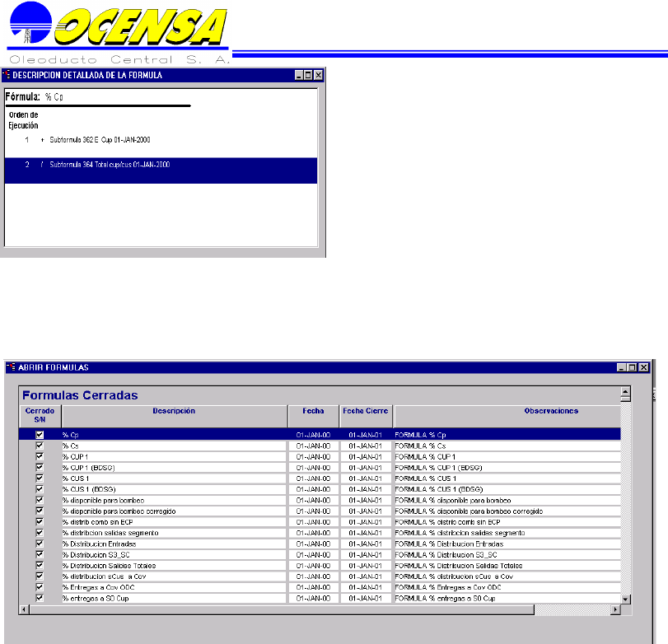Select the % CUP 1 description cell

pos(175,456)
